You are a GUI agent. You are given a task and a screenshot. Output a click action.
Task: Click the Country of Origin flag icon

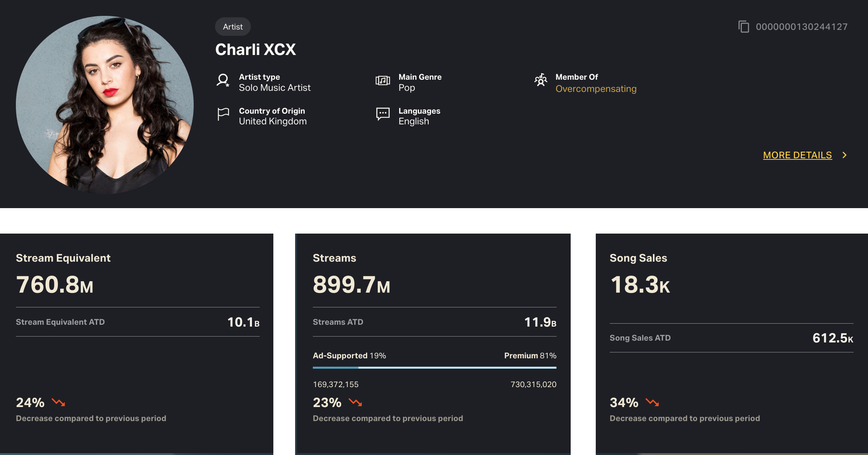(223, 114)
